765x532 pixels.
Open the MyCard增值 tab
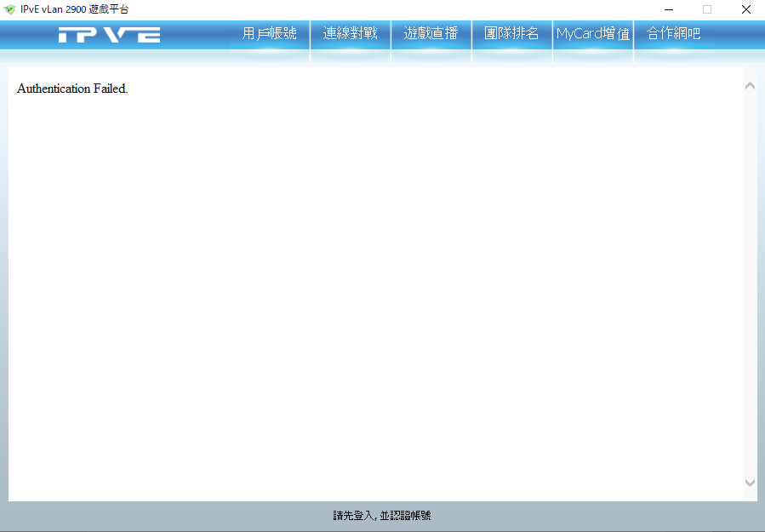point(593,34)
